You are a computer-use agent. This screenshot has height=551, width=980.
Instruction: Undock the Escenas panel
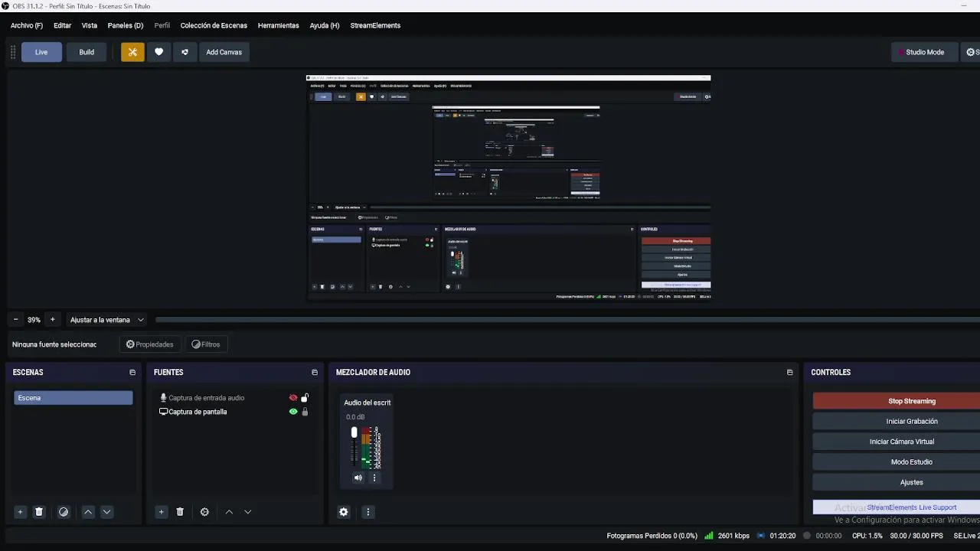point(132,373)
